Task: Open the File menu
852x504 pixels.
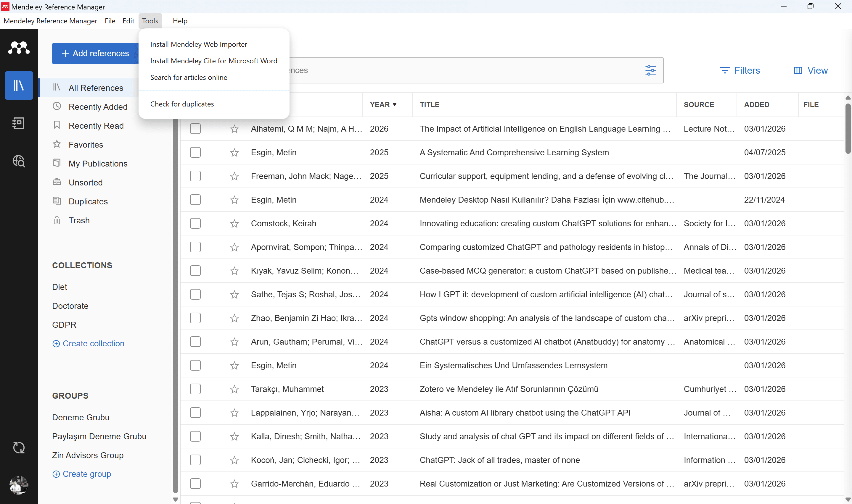Action: 110,21
